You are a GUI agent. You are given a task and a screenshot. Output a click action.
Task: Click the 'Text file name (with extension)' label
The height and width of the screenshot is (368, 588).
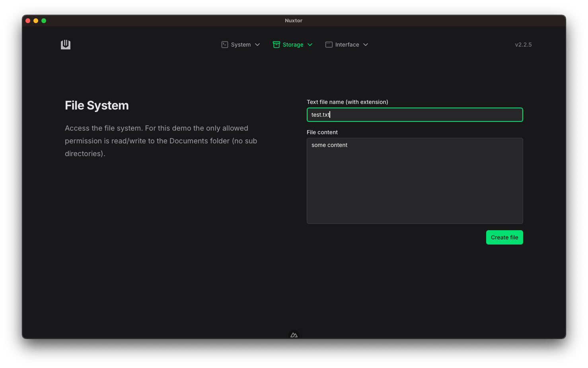coord(347,102)
